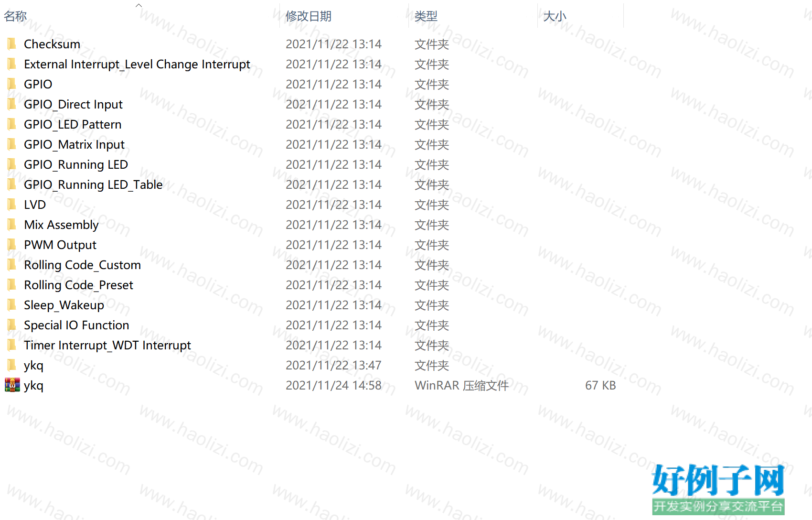
Task: Click the Special IO Function folder icon
Action: click(11, 325)
